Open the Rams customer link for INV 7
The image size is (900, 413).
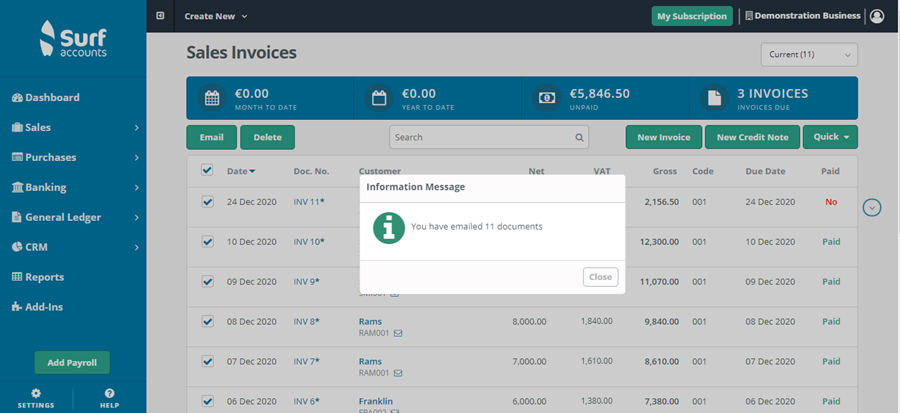pos(370,361)
